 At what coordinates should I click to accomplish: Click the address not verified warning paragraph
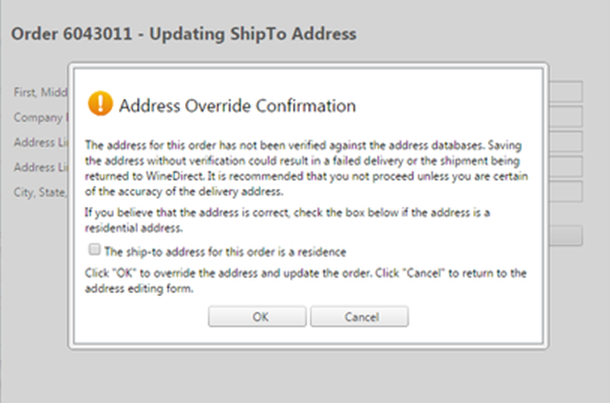pos(307,168)
